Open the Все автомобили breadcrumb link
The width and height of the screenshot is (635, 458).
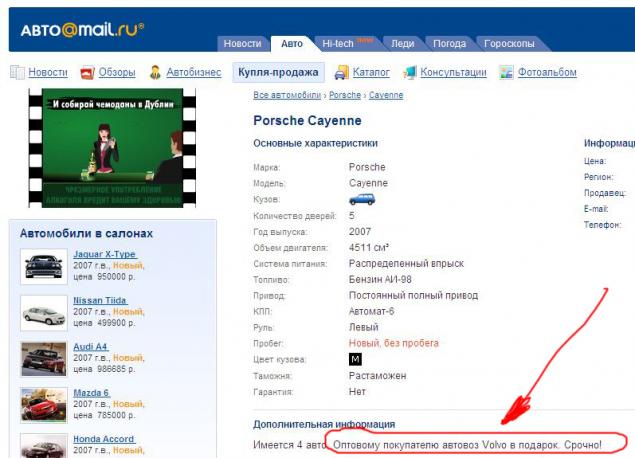pyautogui.click(x=287, y=95)
